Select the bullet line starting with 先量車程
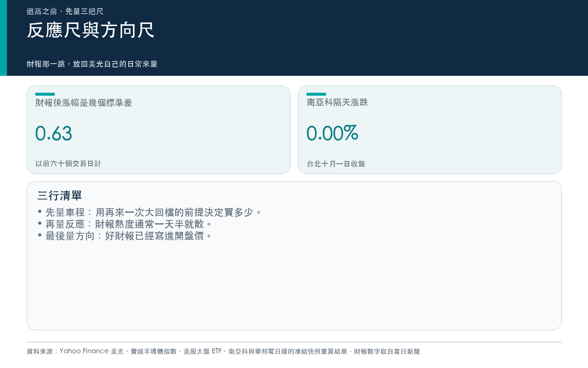Image resolution: width=588 pixels, height=368 pixels. pos(150,212)
